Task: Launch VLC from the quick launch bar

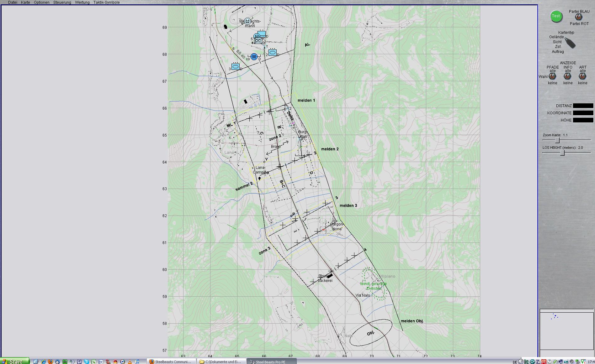Action: tap(130, 361)
